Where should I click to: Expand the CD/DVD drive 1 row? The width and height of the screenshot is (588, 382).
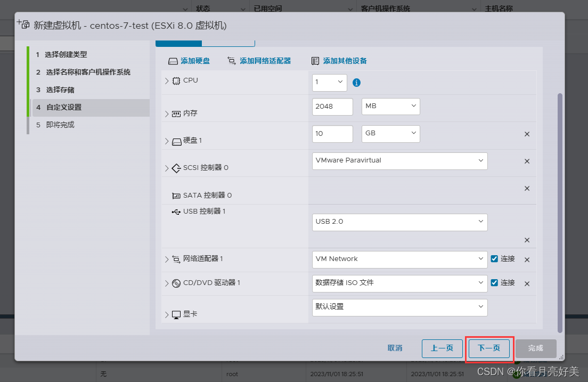[167, 283]
